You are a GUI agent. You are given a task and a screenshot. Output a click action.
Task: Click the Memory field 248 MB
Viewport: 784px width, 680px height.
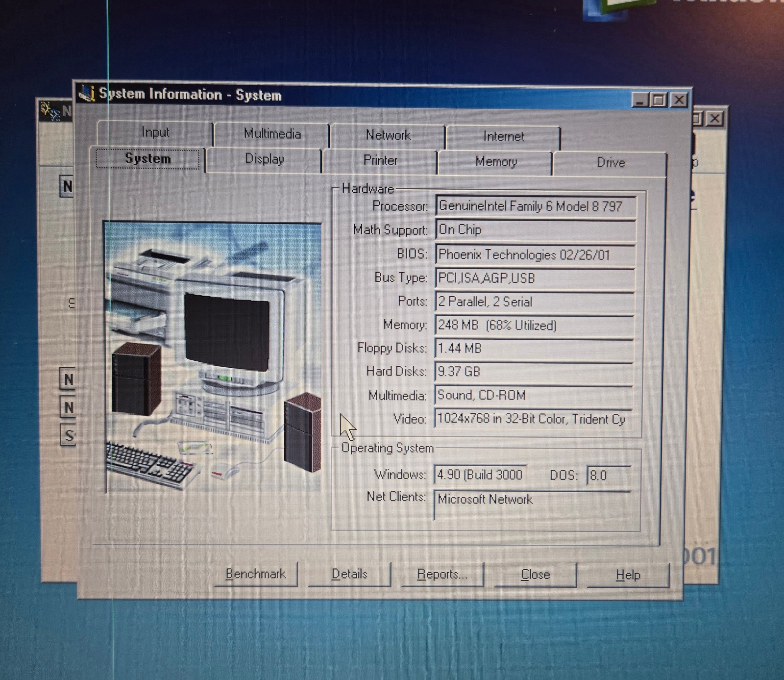click(534, 326)
